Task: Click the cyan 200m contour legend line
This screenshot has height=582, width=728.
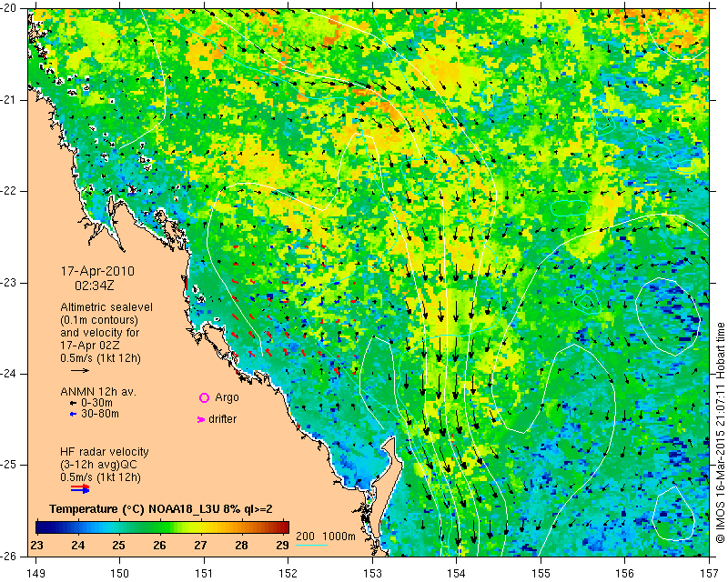Action: (311, 545)
